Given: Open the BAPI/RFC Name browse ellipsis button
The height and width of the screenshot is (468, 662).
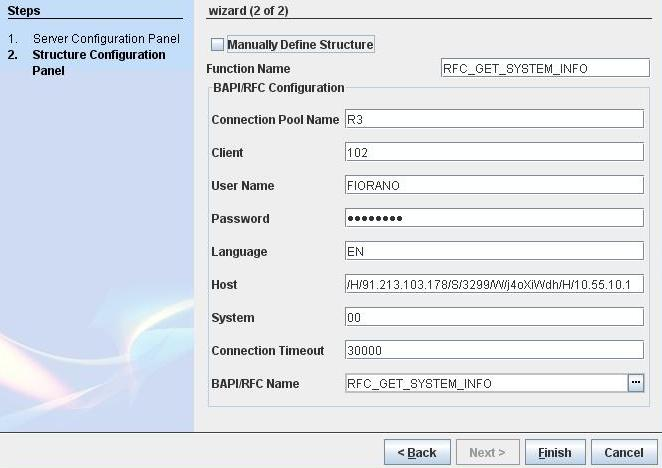Looking at the screenshot, I should [635, 383].
